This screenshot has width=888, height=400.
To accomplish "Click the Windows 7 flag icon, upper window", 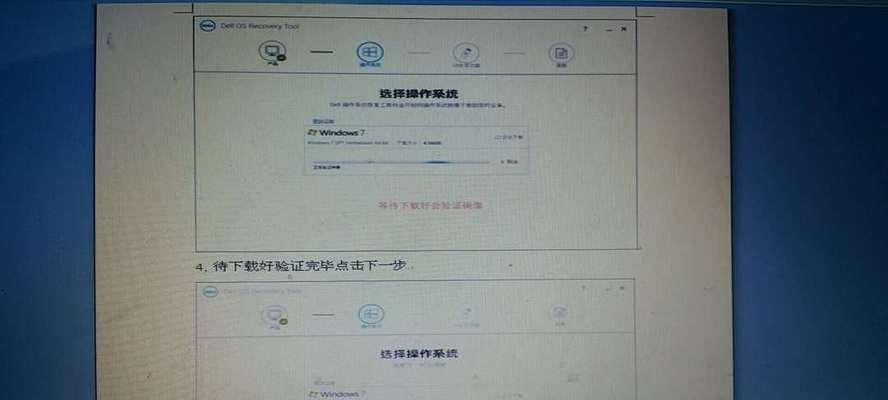I will click(312, 132).
